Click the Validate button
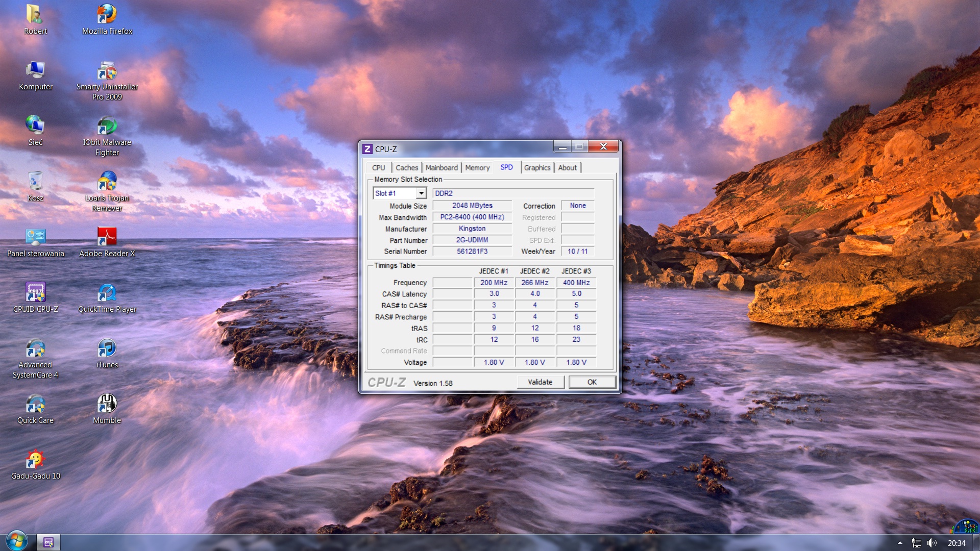 [540, 382]
